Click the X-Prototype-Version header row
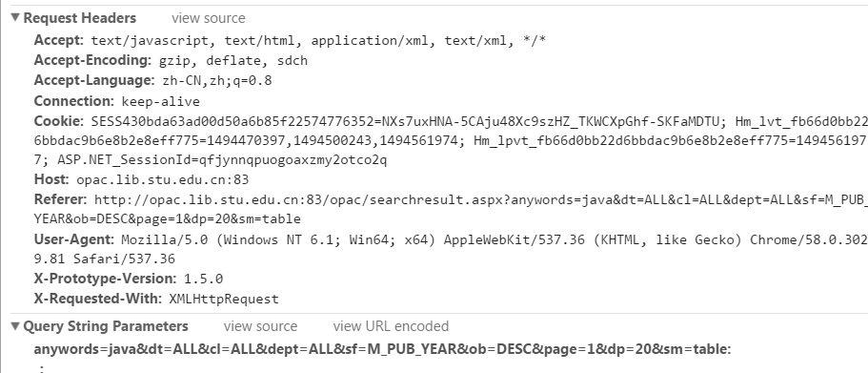This screenshot has width=868, height=373. [x=129, y=279]
